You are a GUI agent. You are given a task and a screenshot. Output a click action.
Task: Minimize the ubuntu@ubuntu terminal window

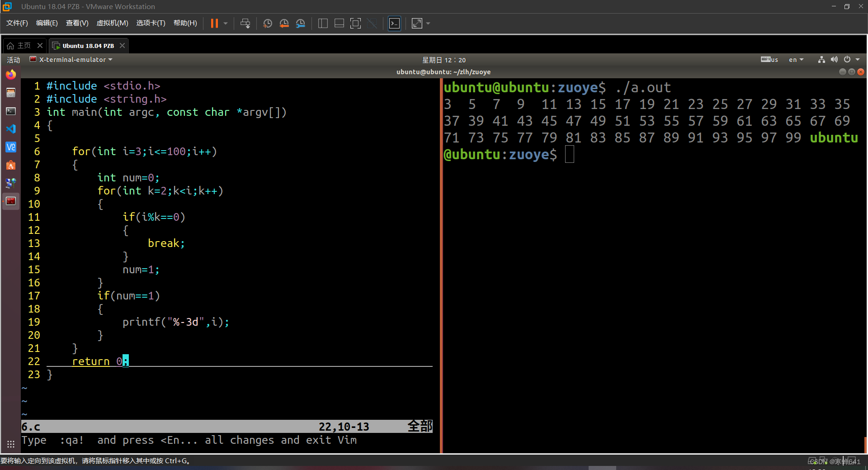(x=842, y=72)
